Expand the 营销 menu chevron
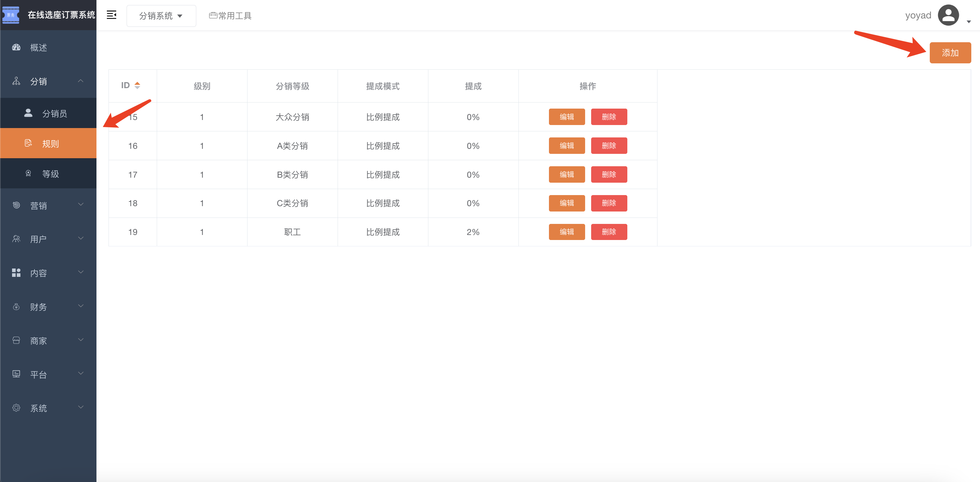The image size is (980, 482). (81, 204)
